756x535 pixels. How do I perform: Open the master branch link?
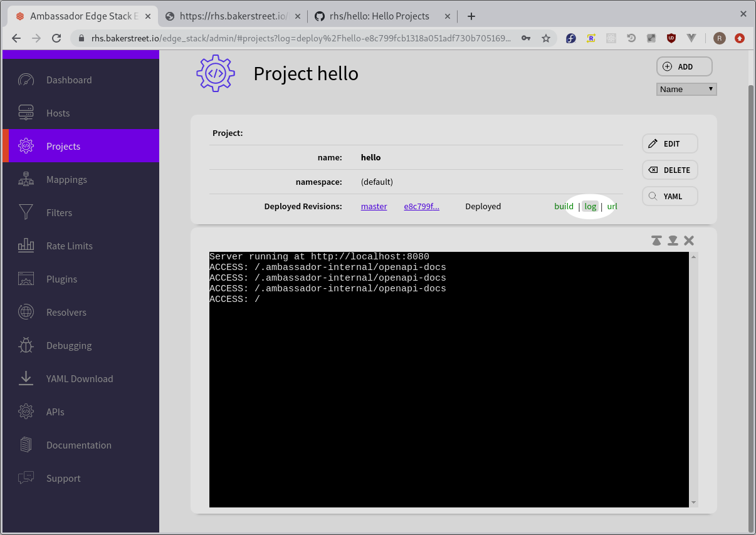point(374,206)
